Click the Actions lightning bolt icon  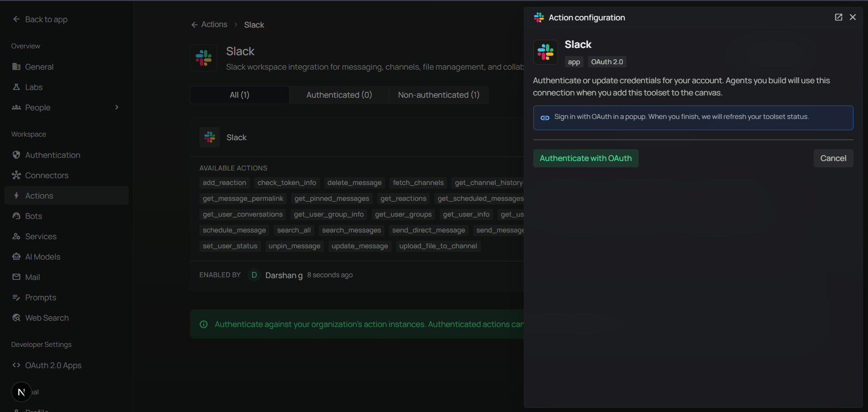click(16, 195)
